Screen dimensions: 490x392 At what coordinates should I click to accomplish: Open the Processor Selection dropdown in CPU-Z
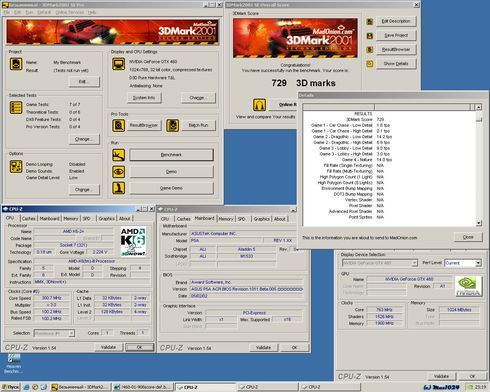pyautogui.click(x=71, y=333)
